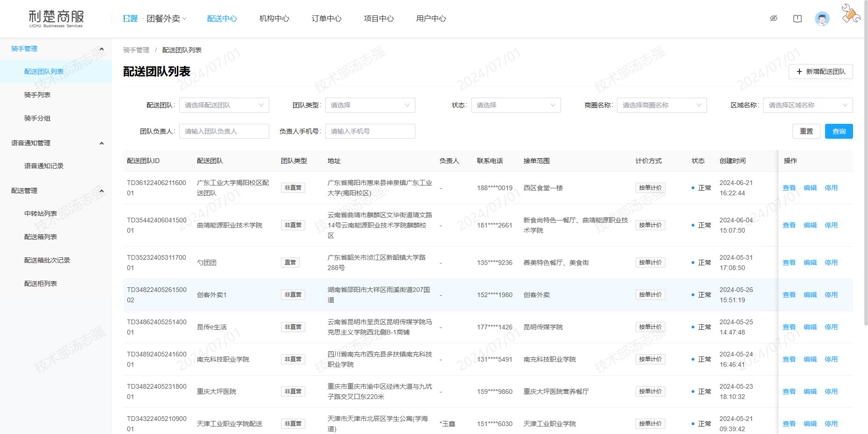868x434 pixels.
Task: Click the 扫呗 brand icon
Action: pos(130,19)
